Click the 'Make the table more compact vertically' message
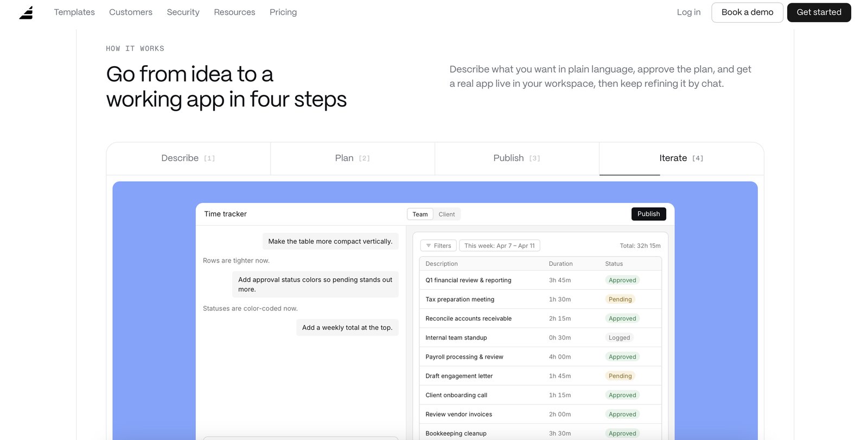 (x=330, y=241)
